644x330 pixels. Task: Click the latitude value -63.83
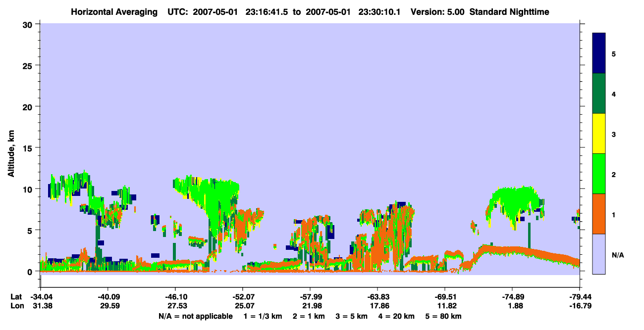pos(377,297)
